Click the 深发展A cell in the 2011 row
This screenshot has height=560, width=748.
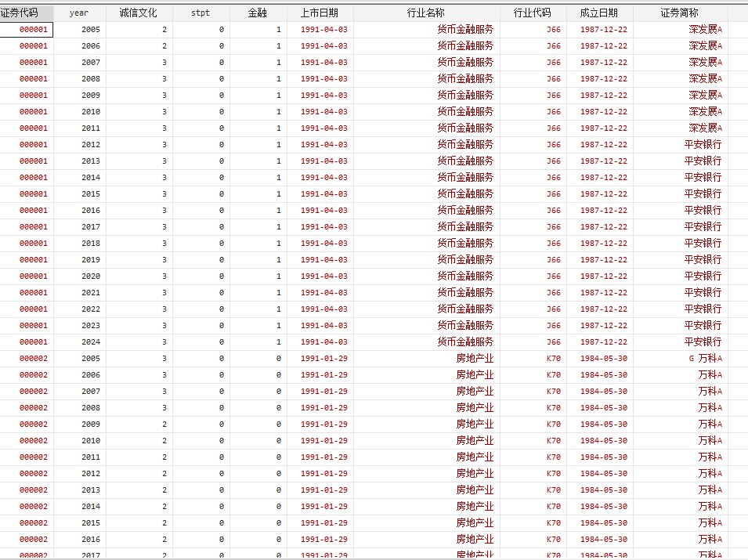705,128
